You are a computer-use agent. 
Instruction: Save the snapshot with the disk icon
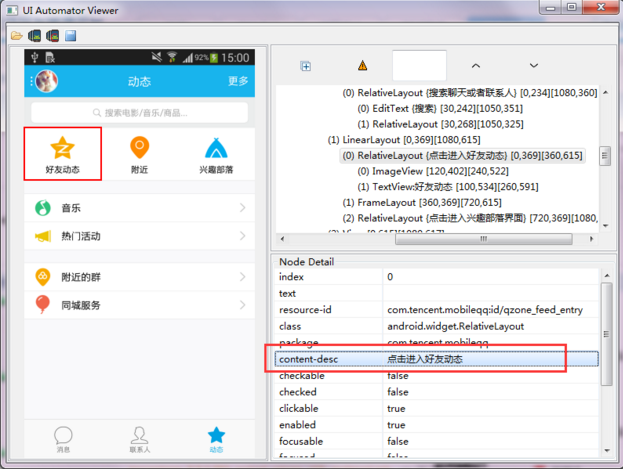[70, 36]
